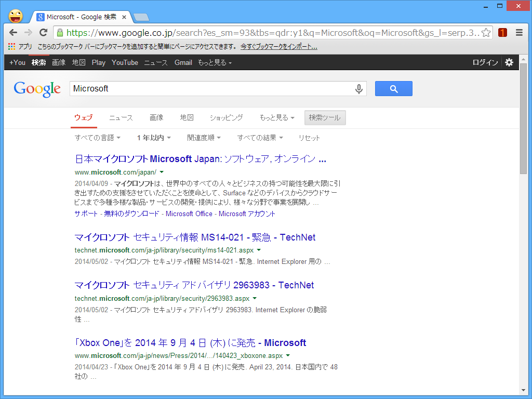Start a voice search with the microphone icon
This screenshot has height=399, width=532.
click(358, 88)
